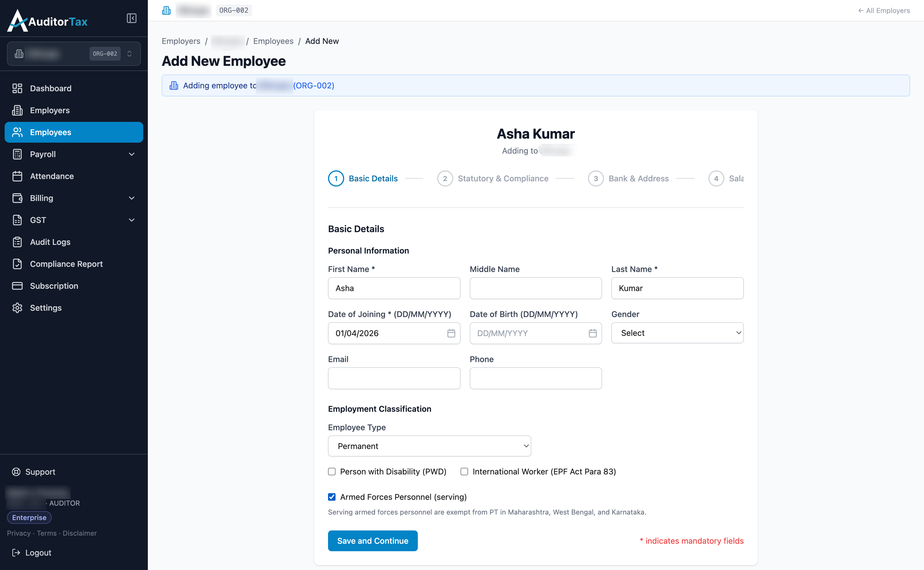The height and width of the screenshot is (570, 924).
Task: Uncheck Armed Forces Personnel (serving)
Action: click(332, 497)
